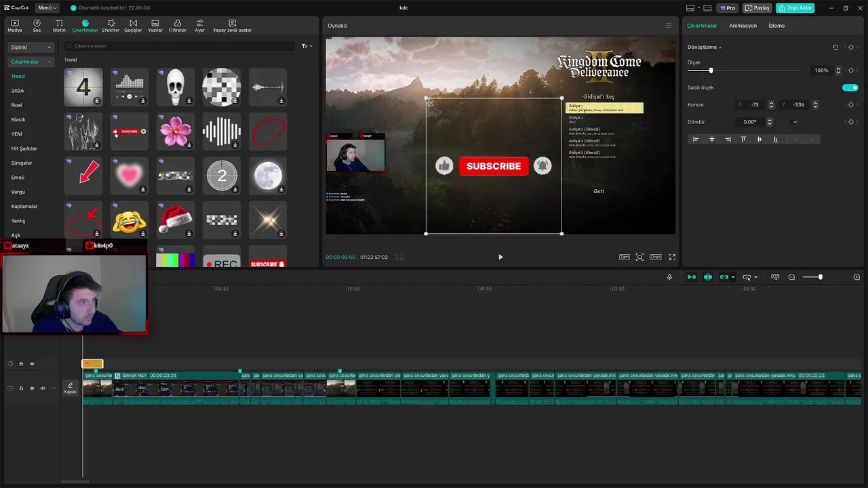Collapse the Çıkartmalar sidebar section
This screenshot has height=488, width=868.
[31, 62]
